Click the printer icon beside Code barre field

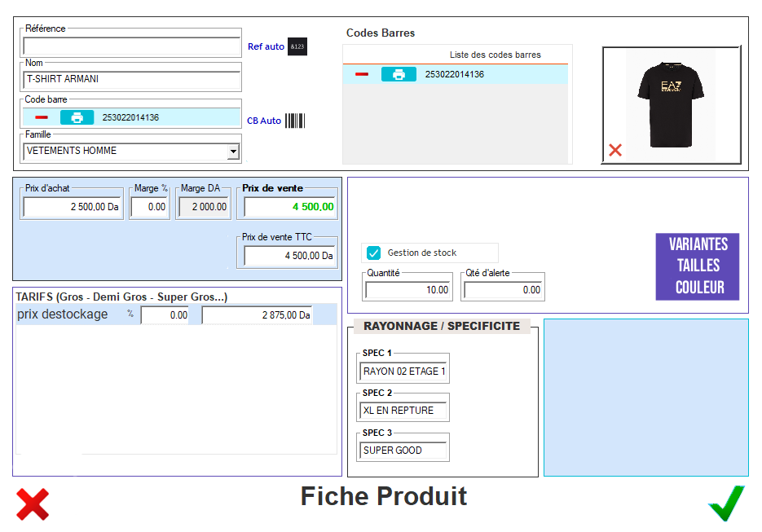77,117
